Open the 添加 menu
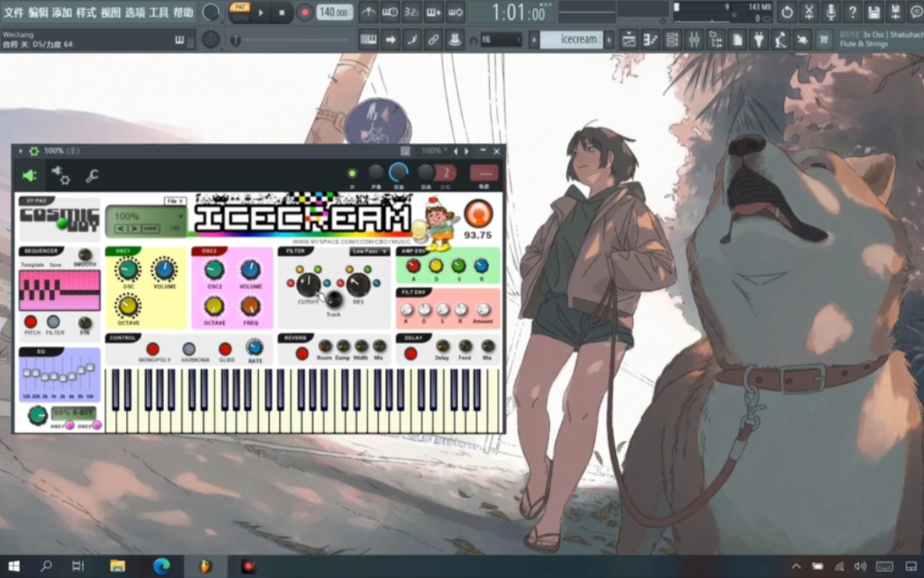The image size is (924, 578). pos(62,12)
